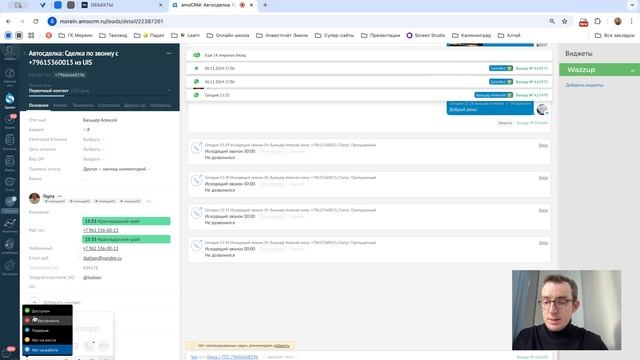Screen dimensions: 640x360
Task: Click the deal title Автосделка header
Action: coord(73,58)
